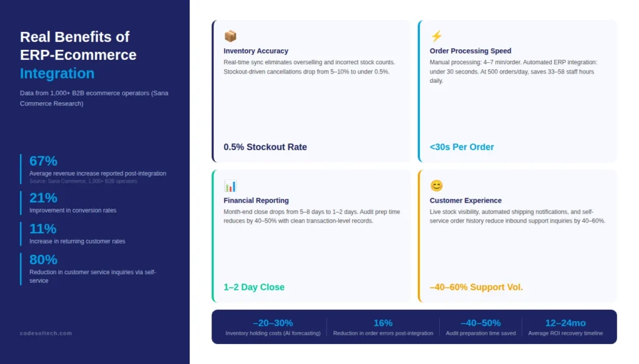This screenshot has height=364, width=639.
Task: Click the 1–2 Day Close text
Action: (x=254, y=287)
